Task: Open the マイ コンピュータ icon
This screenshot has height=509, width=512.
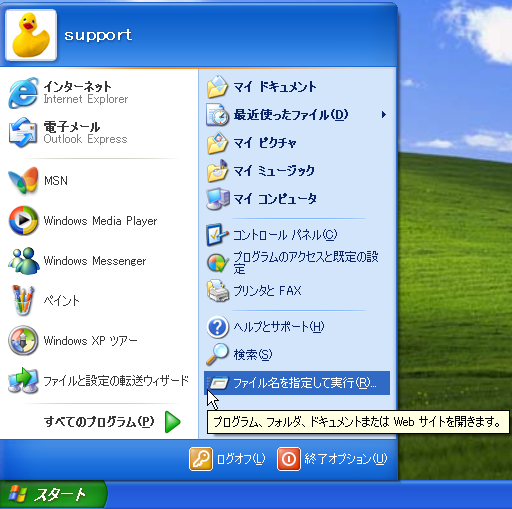Action: tap(218, 199)
